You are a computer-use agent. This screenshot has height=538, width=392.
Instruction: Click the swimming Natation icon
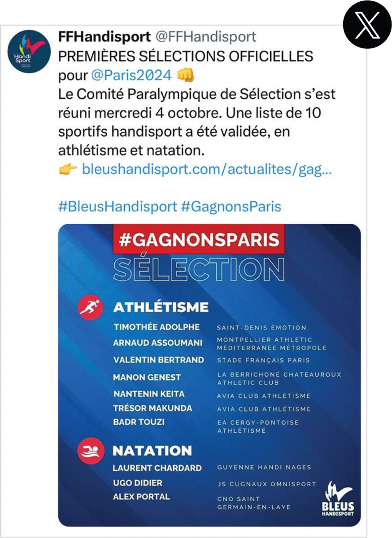point(91,450)
